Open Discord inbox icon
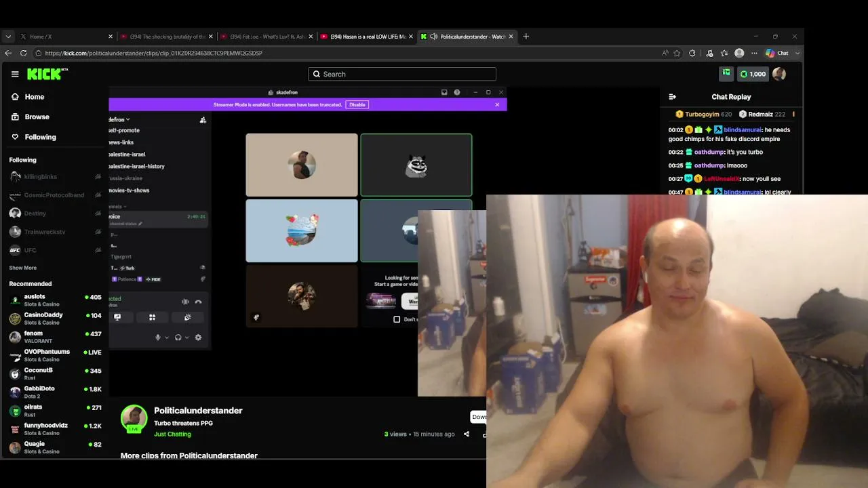The width and height of the screenshot is (868, 488). pyautogui.click(x=444, y=92)
